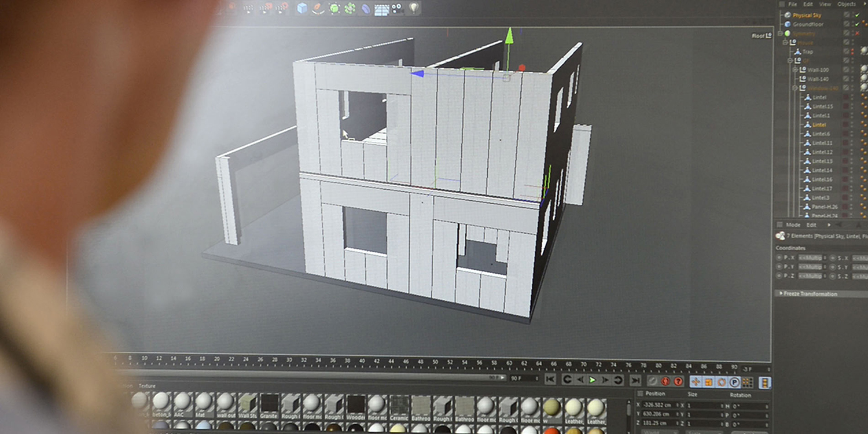Click the 90 F end frame field

click(x=524, y=378)
